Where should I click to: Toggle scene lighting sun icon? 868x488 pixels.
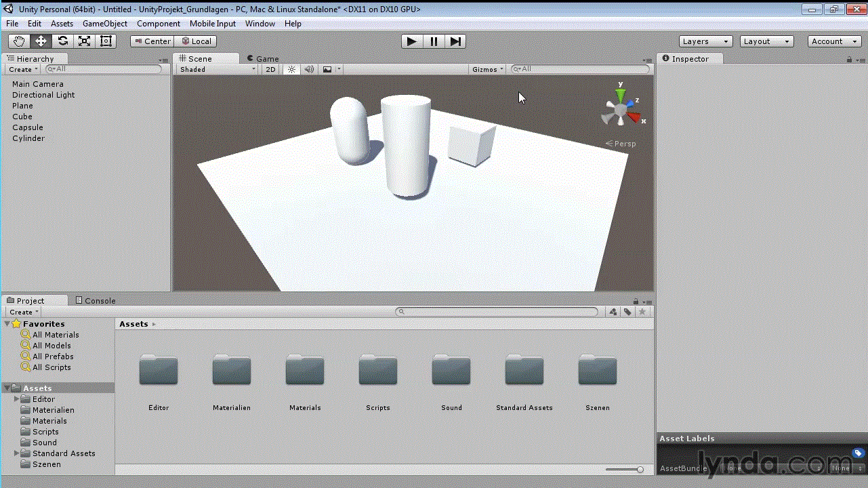click(291, 69)
